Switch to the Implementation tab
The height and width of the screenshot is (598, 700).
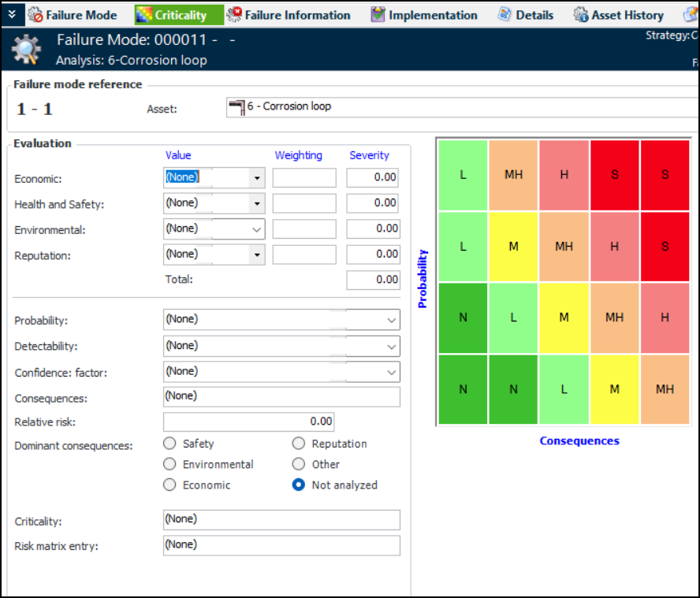(x=433, y=15)
